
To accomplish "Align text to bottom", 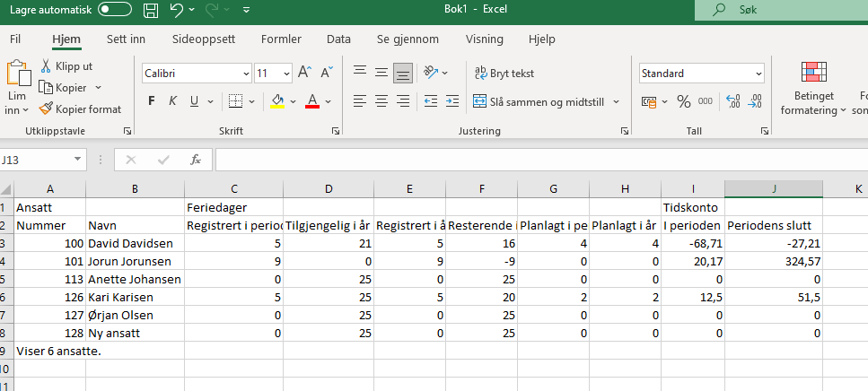I will coord(403,73).
